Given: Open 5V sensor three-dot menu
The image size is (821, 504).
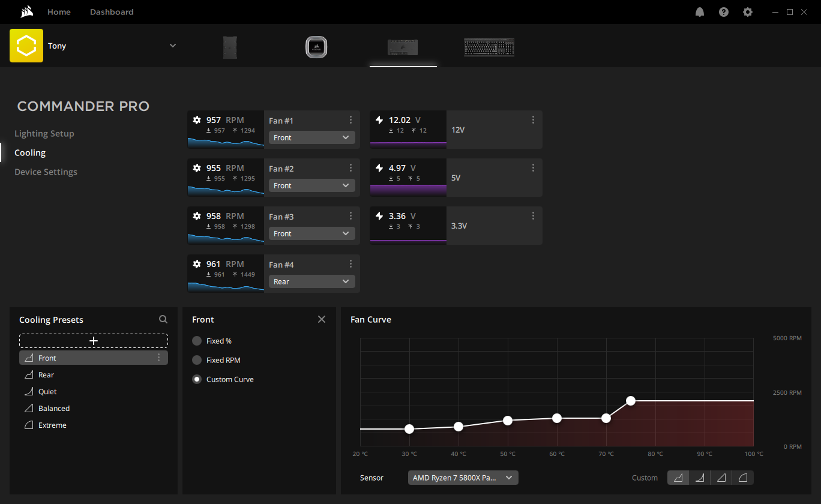Looking at the screenshot, I should [x=534, y=168].
